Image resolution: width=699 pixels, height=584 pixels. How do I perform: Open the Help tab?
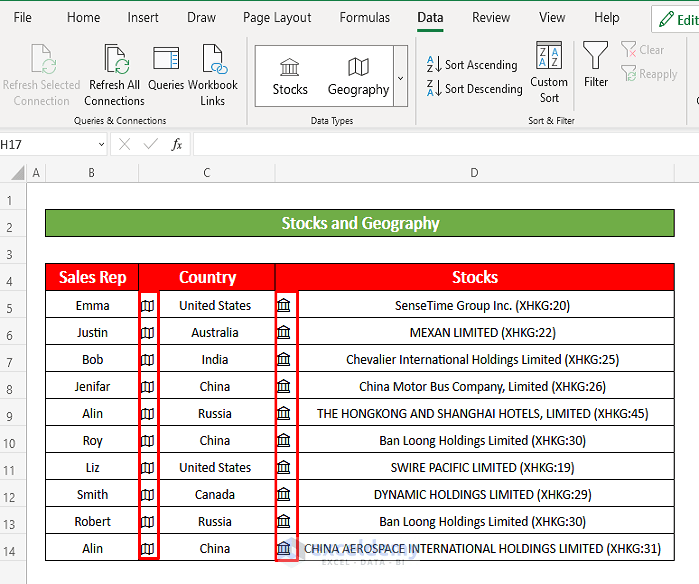tap(606, 17)
